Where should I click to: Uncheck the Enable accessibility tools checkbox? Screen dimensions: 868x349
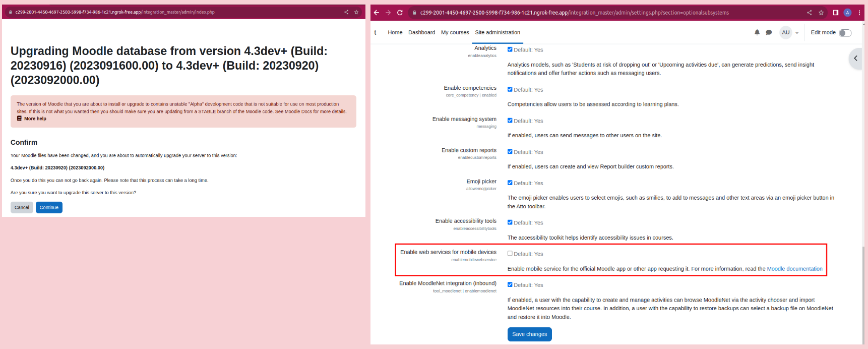point(510,222)
